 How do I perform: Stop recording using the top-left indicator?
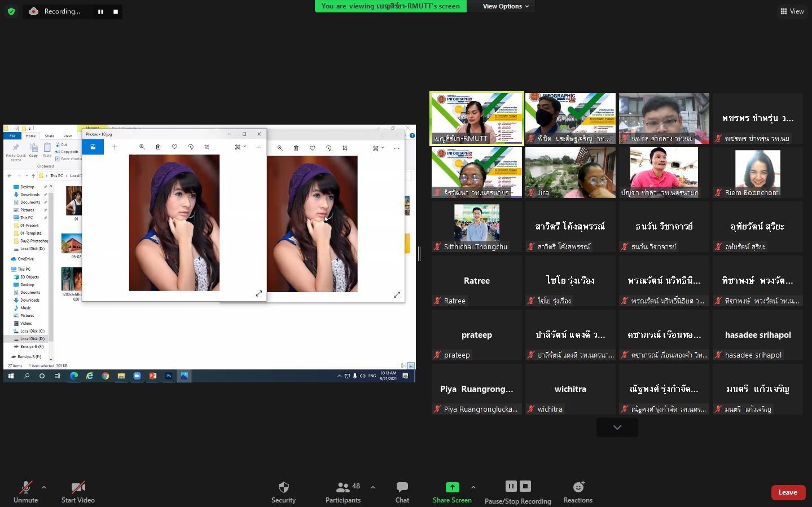[x=116, y=11]
